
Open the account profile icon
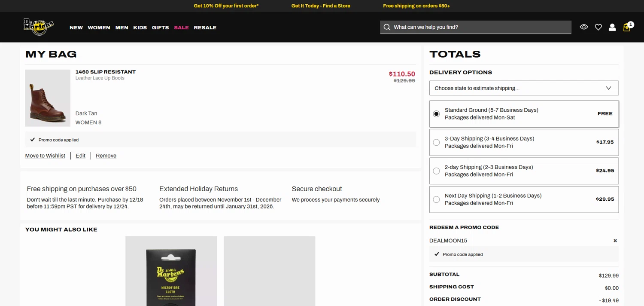point(612,27)
